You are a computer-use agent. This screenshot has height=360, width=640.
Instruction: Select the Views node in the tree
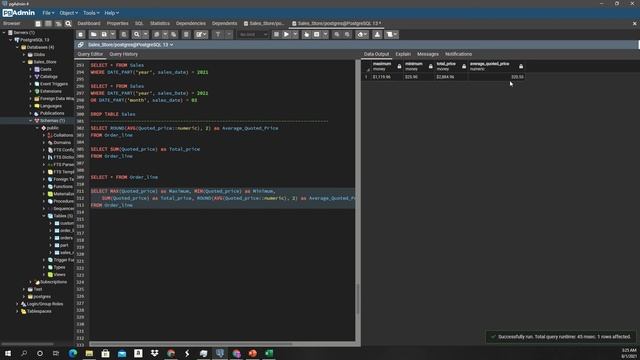60,275
